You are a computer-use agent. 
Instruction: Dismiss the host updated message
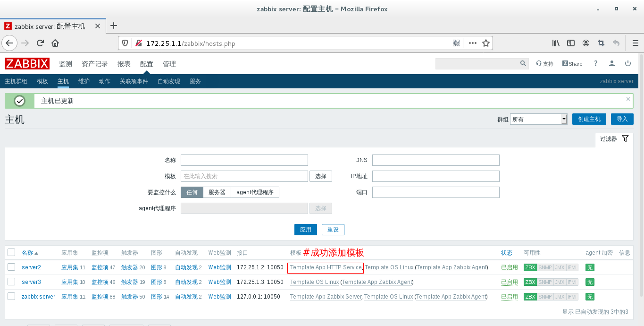(628, 99)
